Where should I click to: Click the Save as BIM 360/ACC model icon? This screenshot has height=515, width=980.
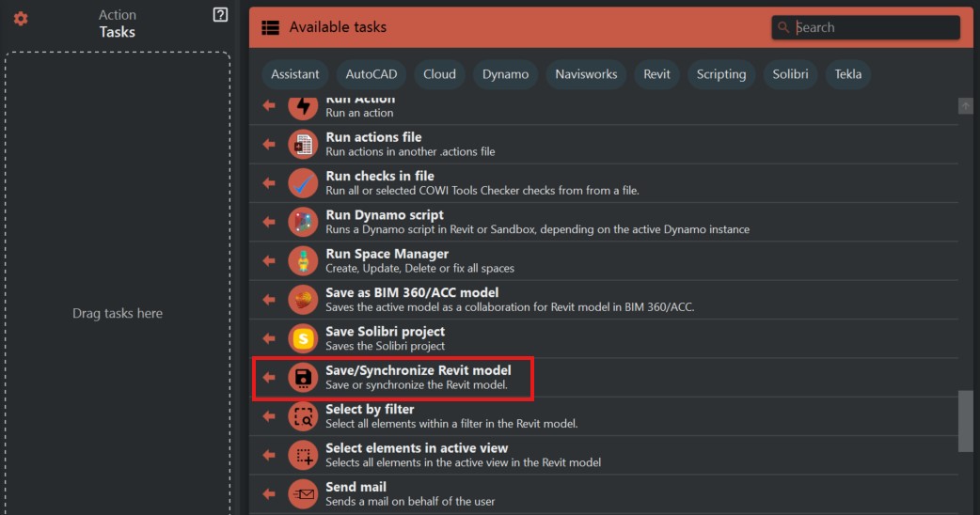[303, 300]
